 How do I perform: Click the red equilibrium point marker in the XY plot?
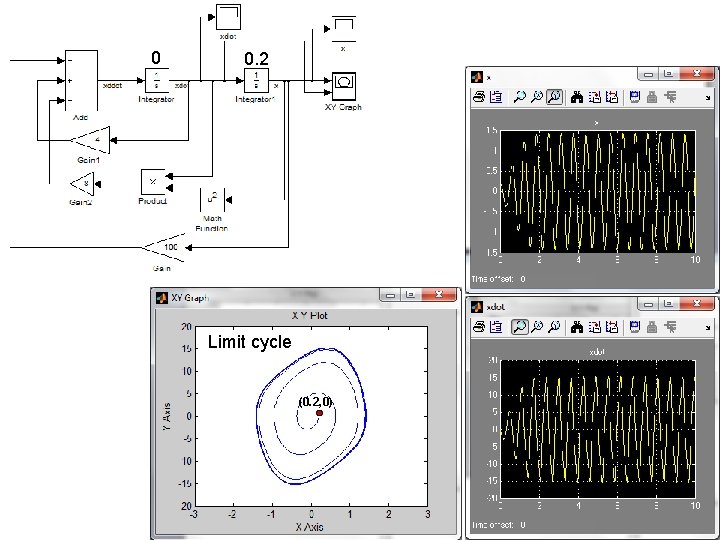click(x=320, y=413)
